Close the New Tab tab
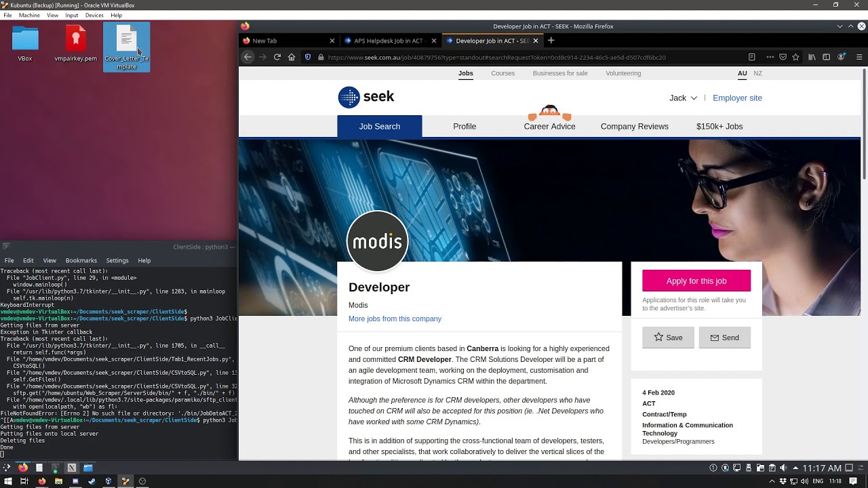This screenshot has width=868, height=488. (332, 41)
